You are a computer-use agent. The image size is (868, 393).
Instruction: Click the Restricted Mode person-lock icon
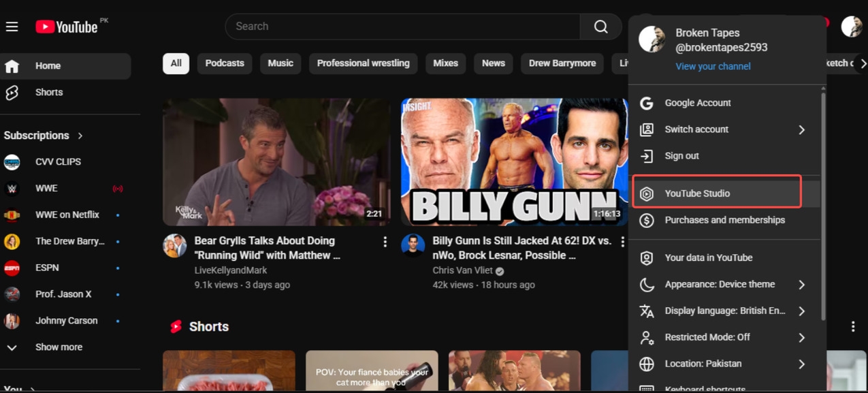click(x=647, y=337)
